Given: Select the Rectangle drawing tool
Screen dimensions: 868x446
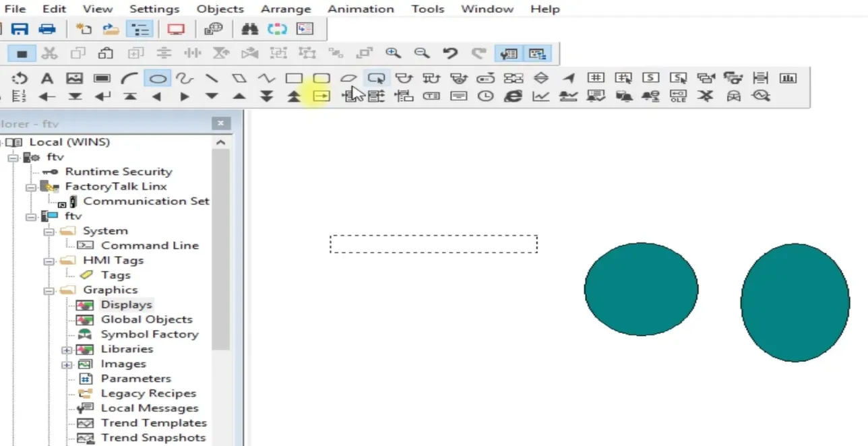Looking at the screenshot, I should click(294, 77).
